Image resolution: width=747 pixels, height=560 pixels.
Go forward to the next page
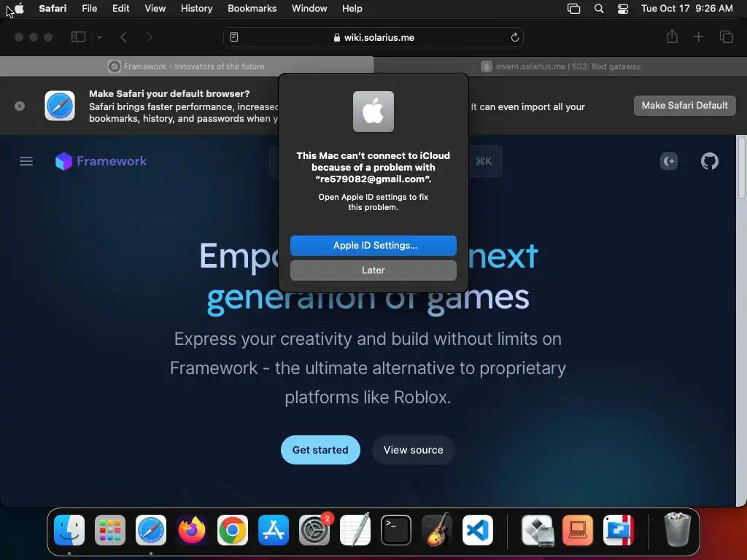(149, 37)
